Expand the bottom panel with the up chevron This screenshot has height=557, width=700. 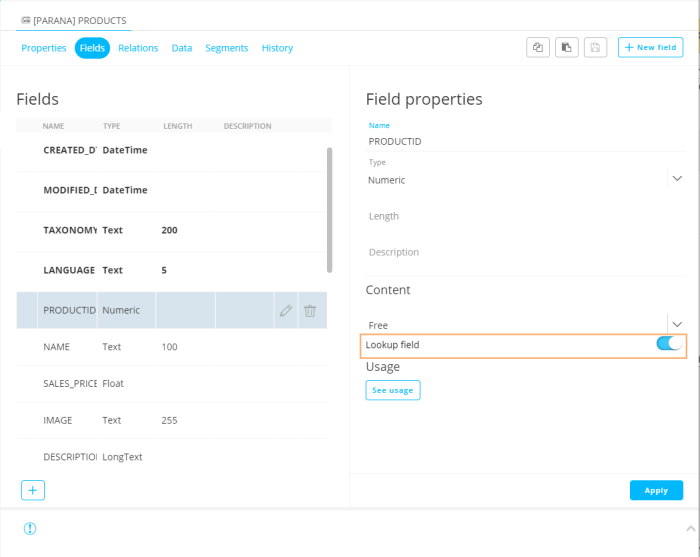click(688, 527)
